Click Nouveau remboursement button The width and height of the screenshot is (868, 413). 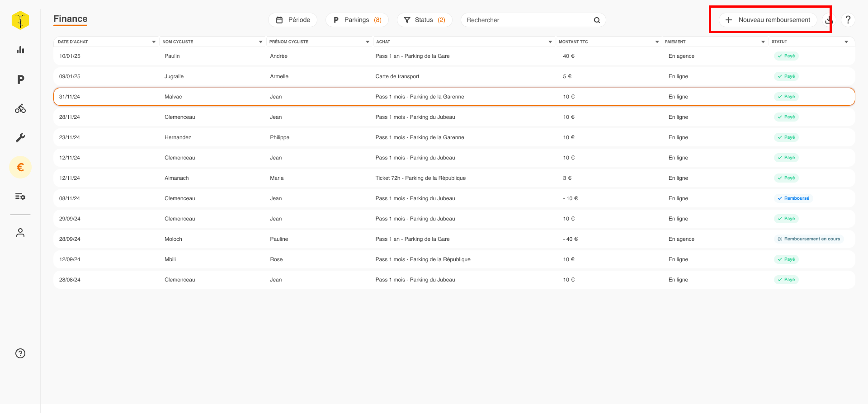tap(768, 20)
